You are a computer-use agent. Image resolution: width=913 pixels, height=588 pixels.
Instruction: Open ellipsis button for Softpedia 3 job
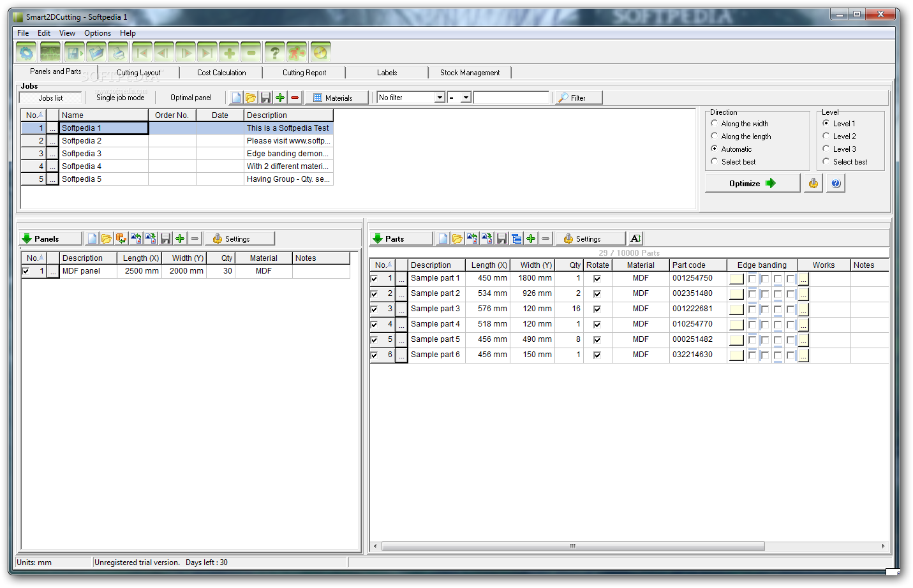click(52, 154)
